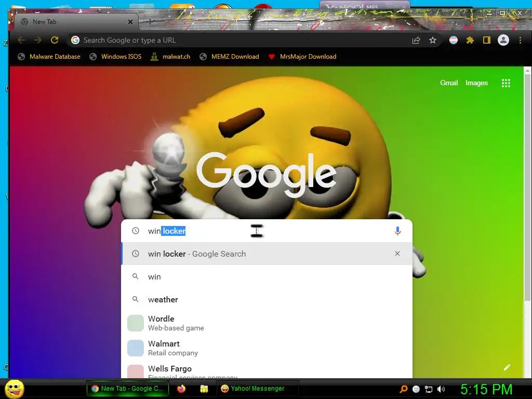Open the yellow folder taskbar icon

(204, 389)
